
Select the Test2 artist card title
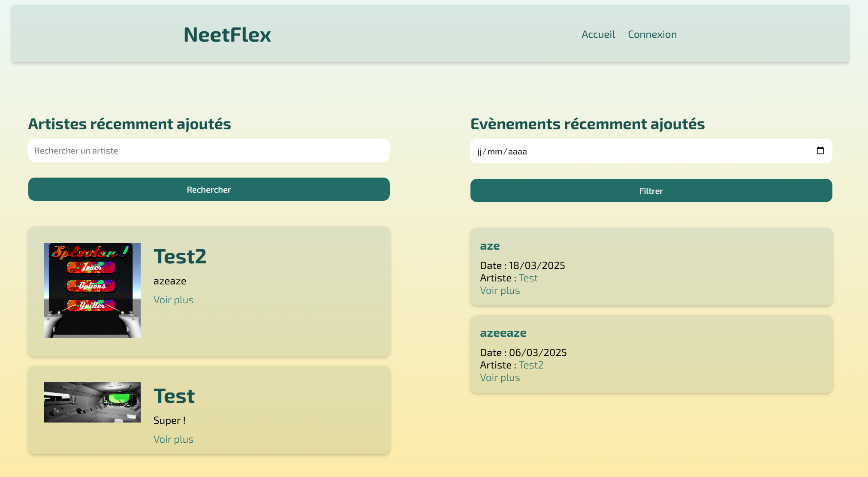click(x=180, y=257)
